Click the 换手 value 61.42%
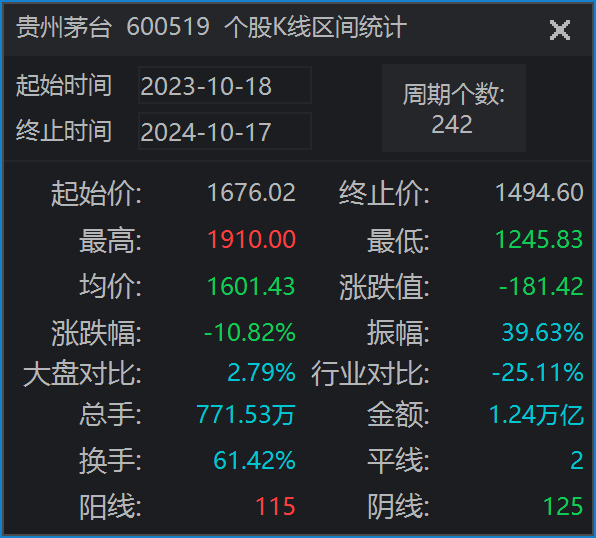The height and width of the screenshot is (538, 596). (254, 460)
